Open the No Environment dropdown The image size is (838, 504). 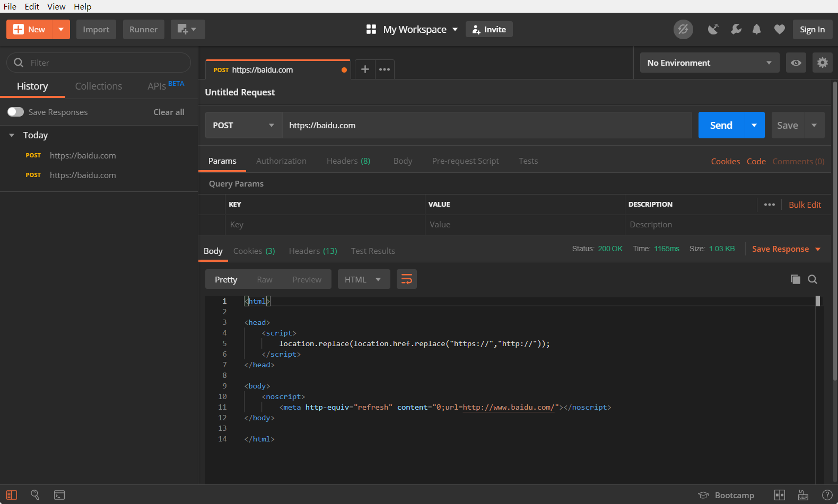coord(710,63)
